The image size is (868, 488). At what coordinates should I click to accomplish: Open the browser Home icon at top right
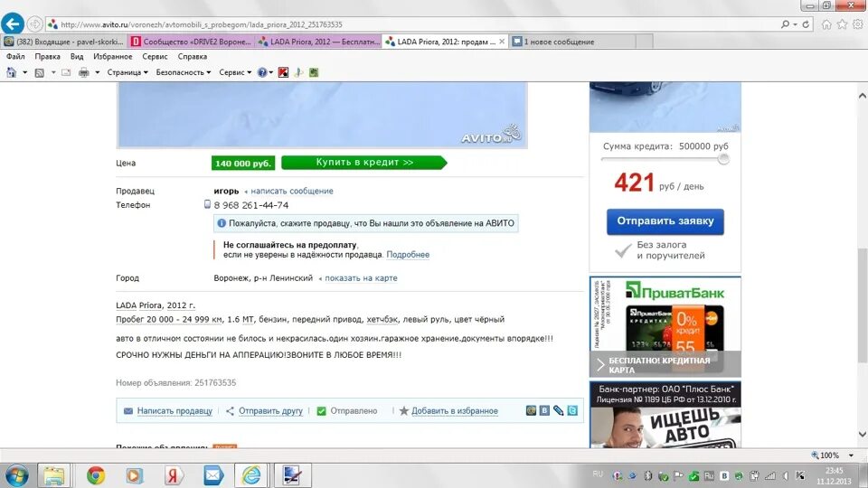coord(826,24)
